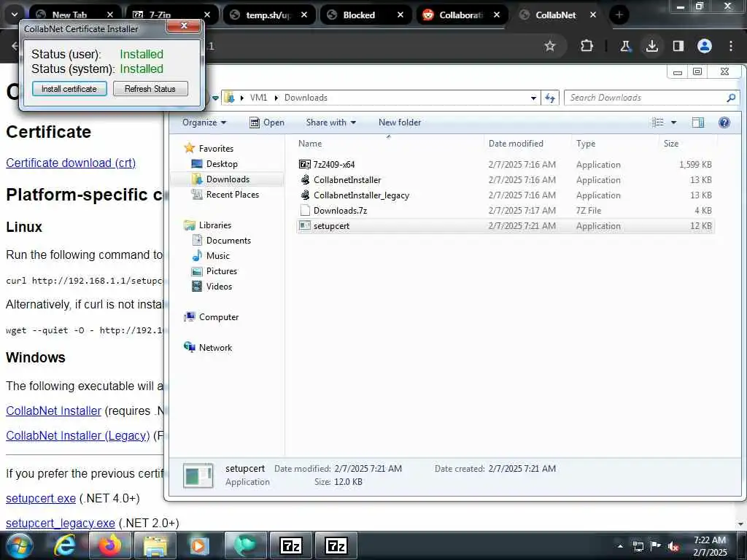Open the Videos library

[219, 286]
